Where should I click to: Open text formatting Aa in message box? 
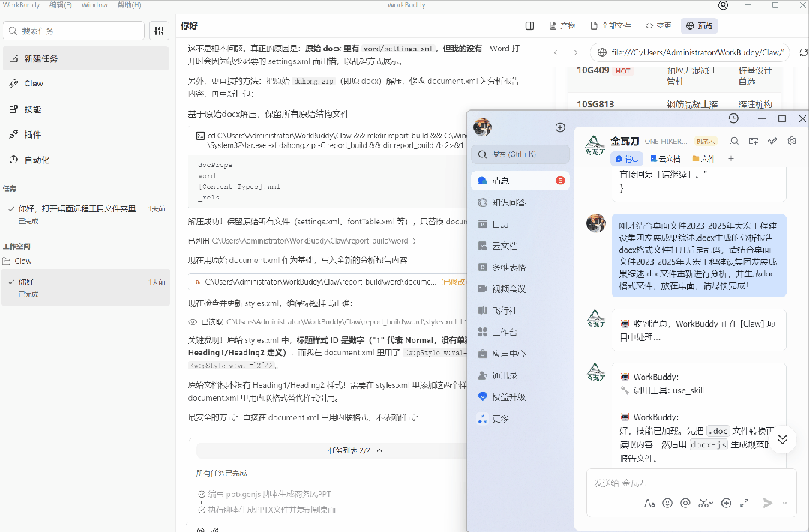coord(649,503)
